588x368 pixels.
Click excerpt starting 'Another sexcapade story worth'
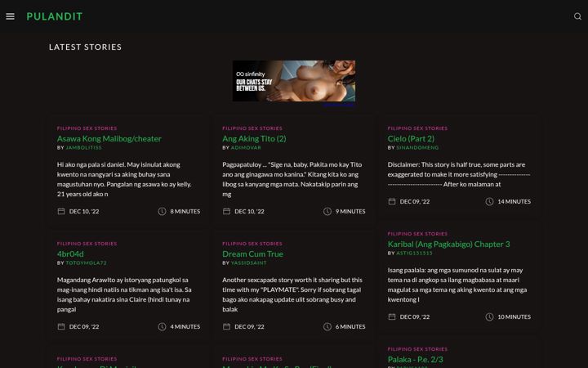click(x=292, y=294)
